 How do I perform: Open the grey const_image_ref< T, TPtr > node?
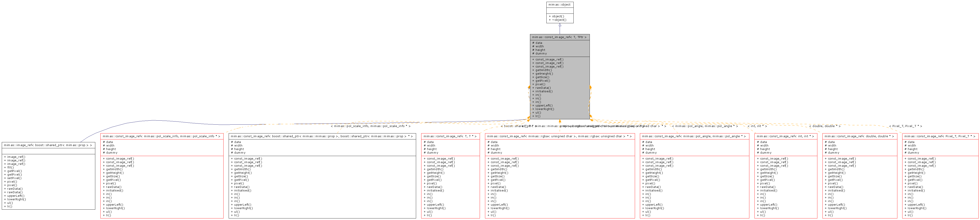[x=559, y=37]
